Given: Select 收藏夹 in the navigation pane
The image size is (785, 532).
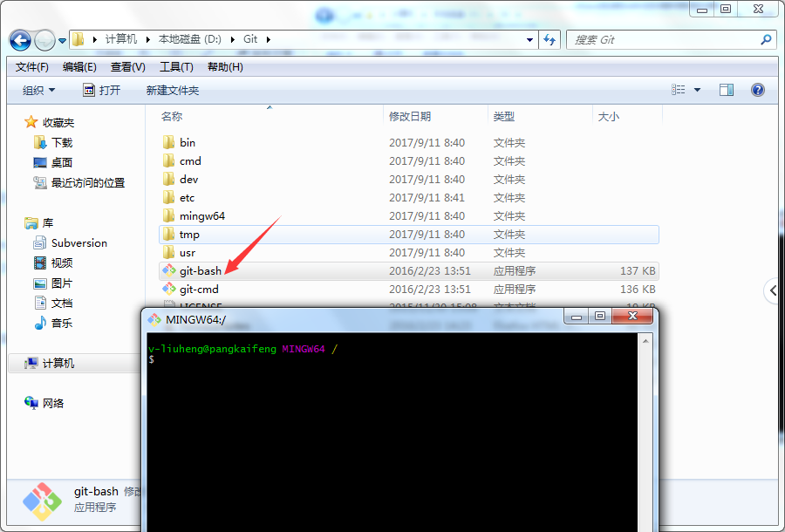Looking at the screenshot, I should (x=49, y=123).
